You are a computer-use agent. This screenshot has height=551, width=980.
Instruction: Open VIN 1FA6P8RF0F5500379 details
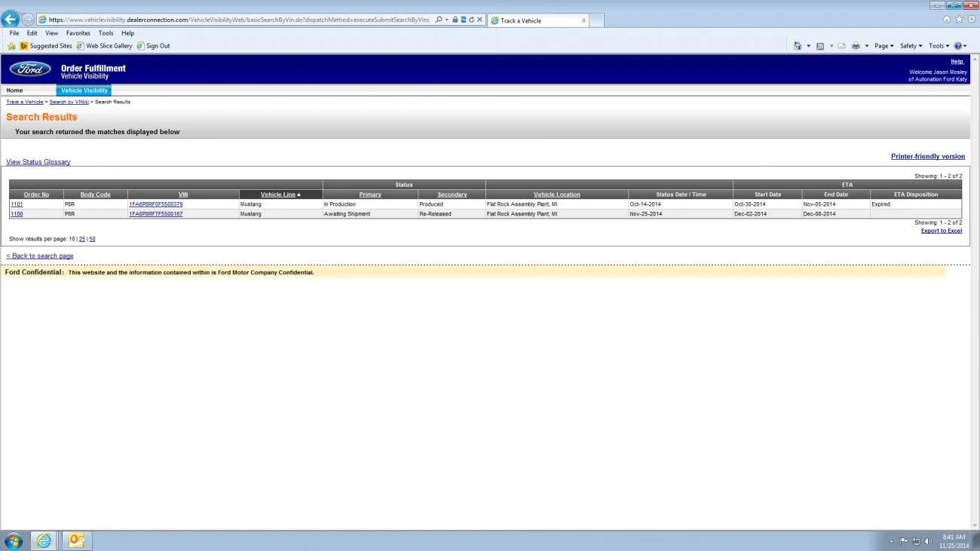point(156,204)
